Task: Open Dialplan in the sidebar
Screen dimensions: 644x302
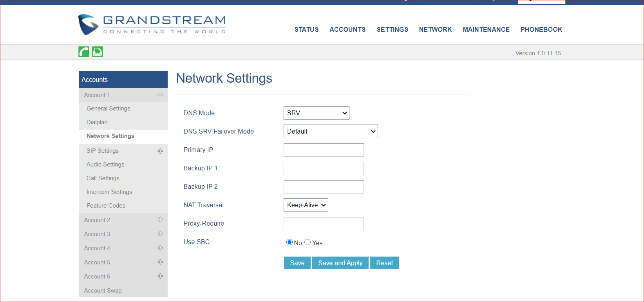Action: (97, 122)
